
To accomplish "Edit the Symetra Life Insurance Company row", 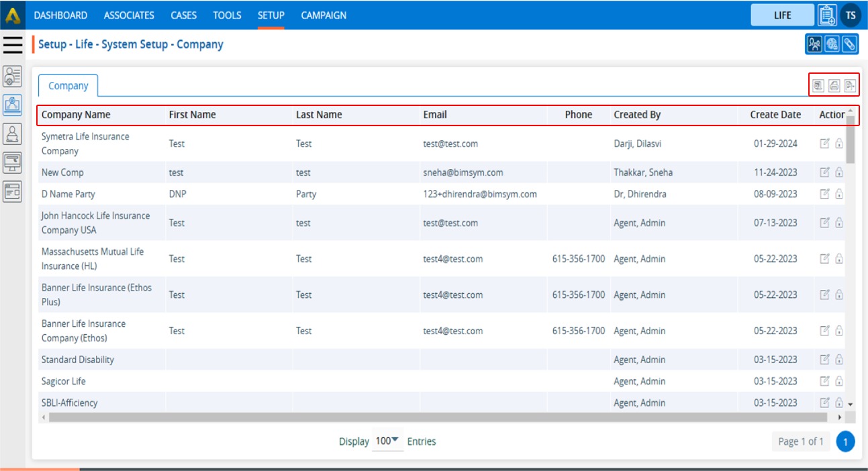I will (825, 144).
